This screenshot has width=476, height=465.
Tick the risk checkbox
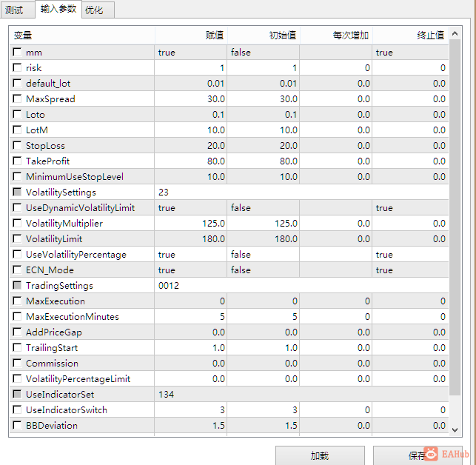coord(17,67)
